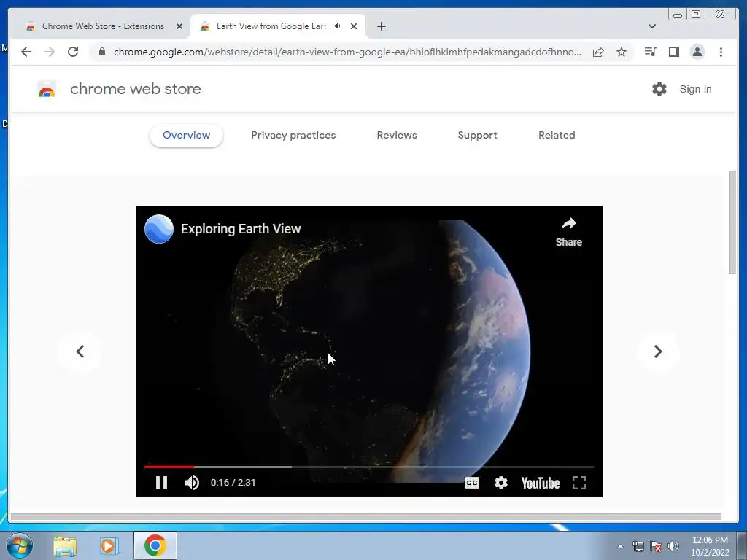This screenshot has height=560, width=747.
Task: Open the Support tab
Action: tap(477, 135)
